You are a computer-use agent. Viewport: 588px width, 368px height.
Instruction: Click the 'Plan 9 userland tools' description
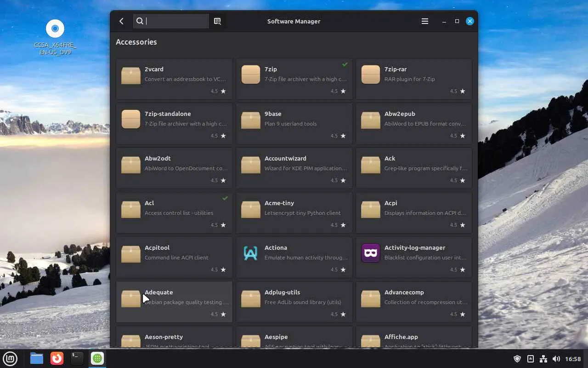(x=290, y=124)
